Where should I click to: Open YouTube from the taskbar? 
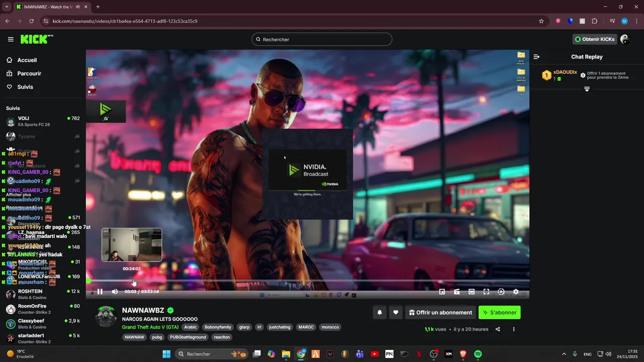click(x=374, y=354)
